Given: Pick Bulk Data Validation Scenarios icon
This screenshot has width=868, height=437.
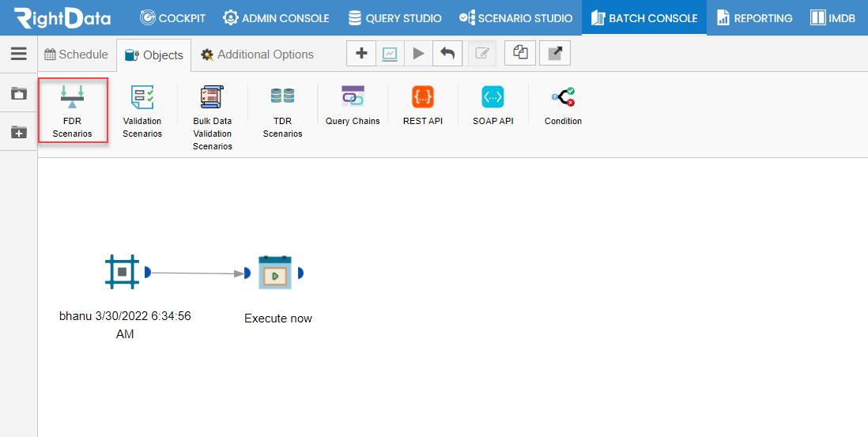Looking at the screenshot, I should tap(212, 96).
